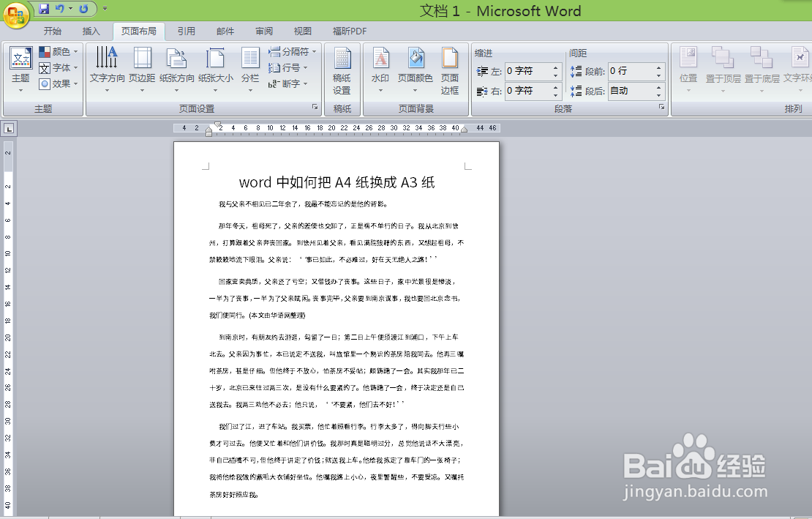Screen dimensions: 812x519
Task: Redo the action in quick access toolbar
Action: pyautogui.click(x=84, y=9)
